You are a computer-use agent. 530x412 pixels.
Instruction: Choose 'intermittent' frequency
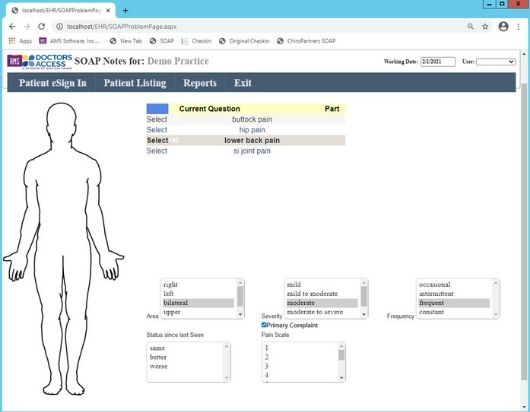click(x=454, y=294)
